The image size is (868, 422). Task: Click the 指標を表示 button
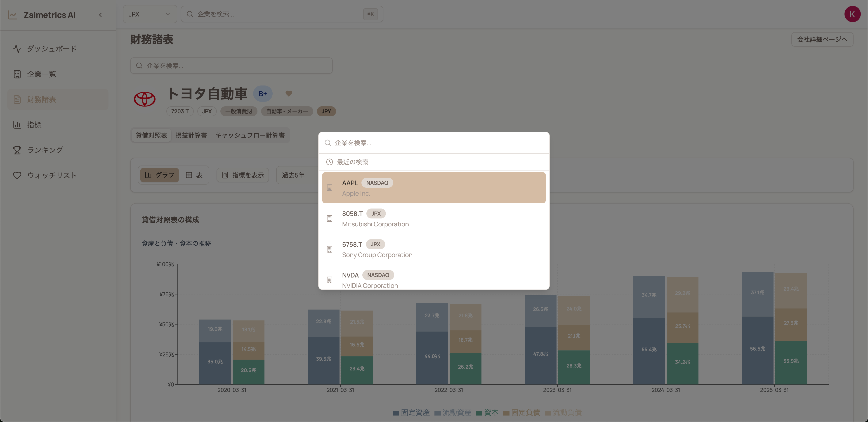pos(243,175)
